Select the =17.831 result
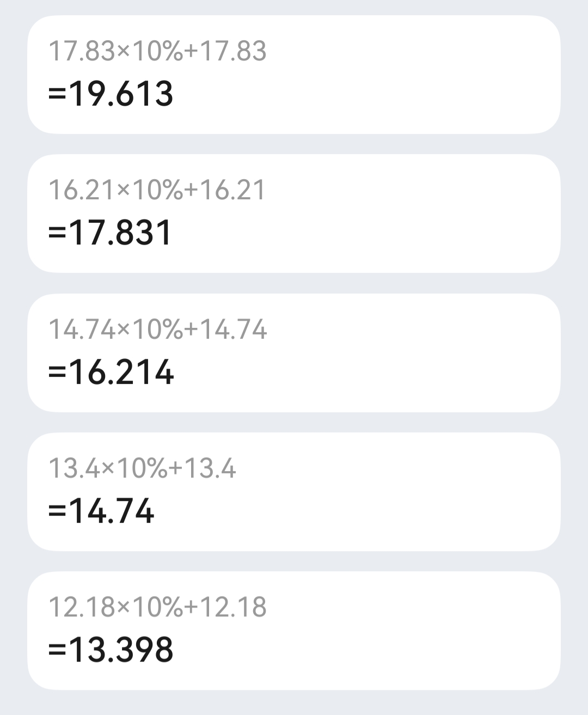 tap(111, 233)
